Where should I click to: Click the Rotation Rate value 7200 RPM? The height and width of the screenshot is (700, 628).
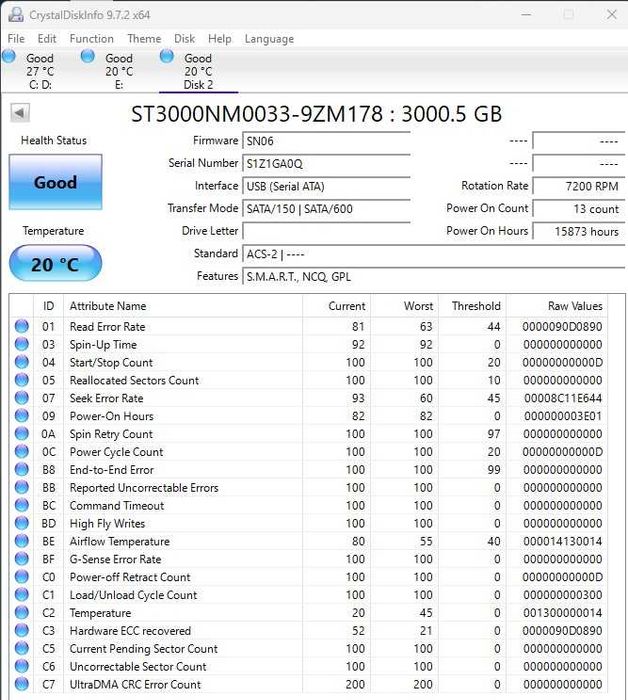click(x=578, y=186)
